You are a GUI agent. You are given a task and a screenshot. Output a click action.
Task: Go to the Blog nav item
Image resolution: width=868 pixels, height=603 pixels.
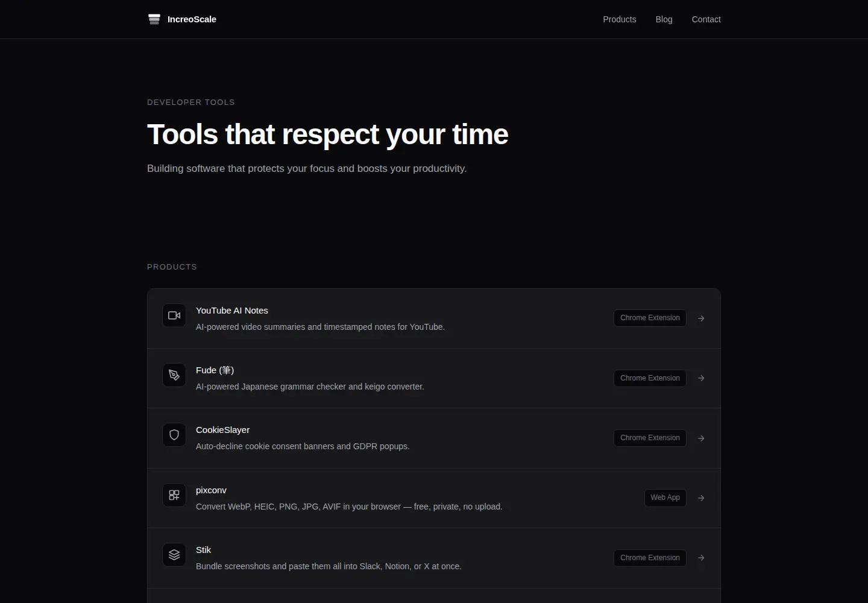coord(664,19)
